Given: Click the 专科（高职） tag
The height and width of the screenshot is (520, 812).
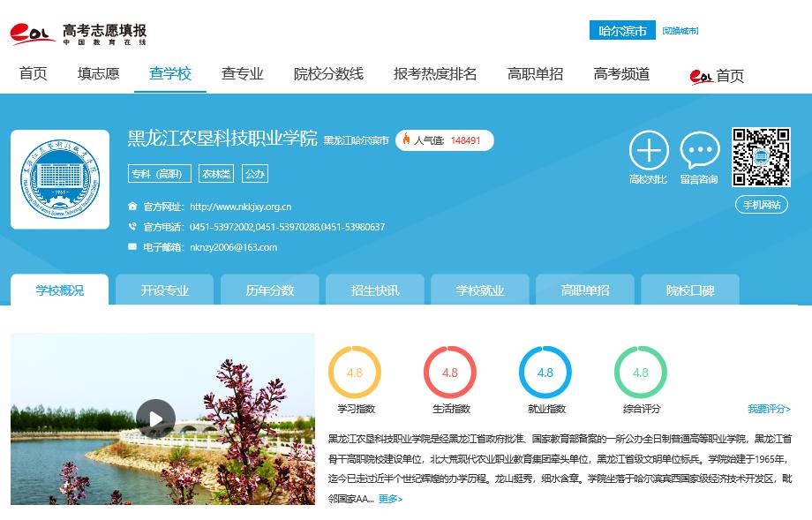Looking at the screenshot, I should click(160, 174).
